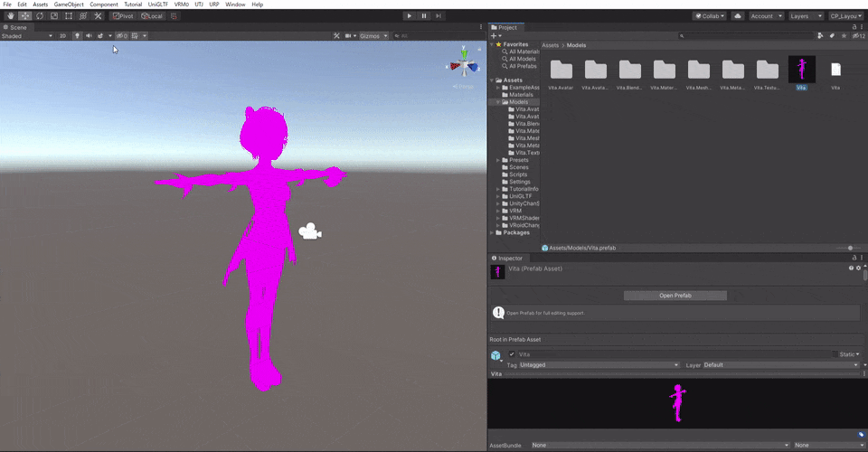The width and height of the screenshot is (868, 452).
Task: Click the Scene view orientation gizmo
Action: [x=465, y=65]
